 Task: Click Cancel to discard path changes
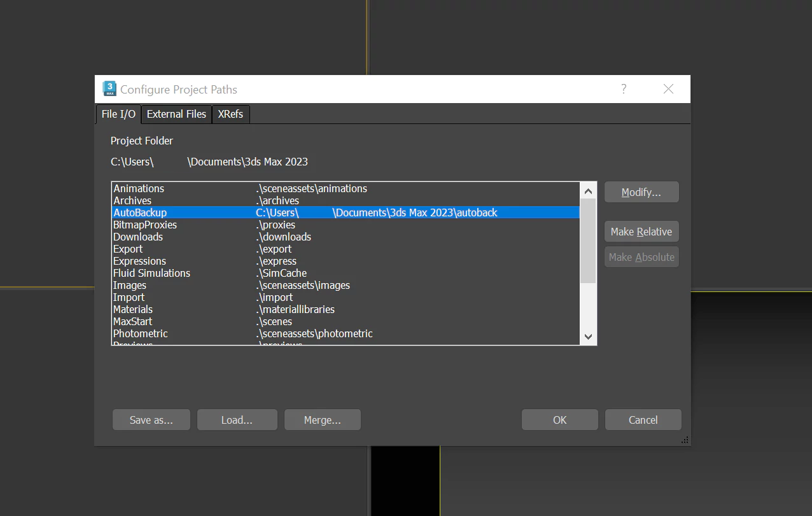tap(643, 419)
